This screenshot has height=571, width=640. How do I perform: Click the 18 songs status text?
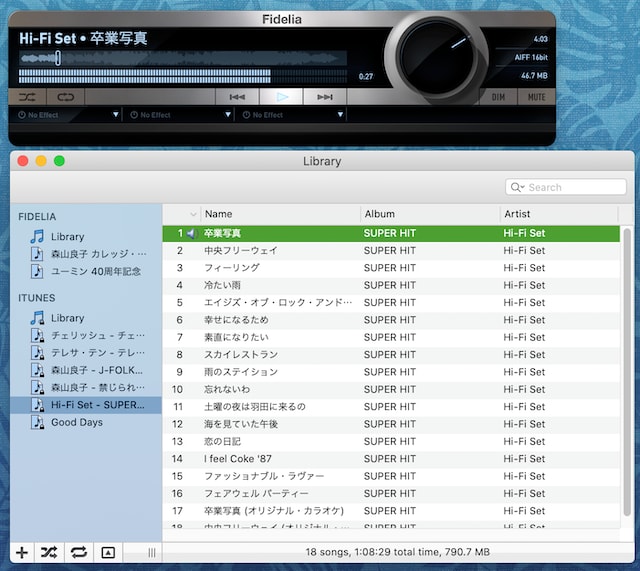(398, 552)
